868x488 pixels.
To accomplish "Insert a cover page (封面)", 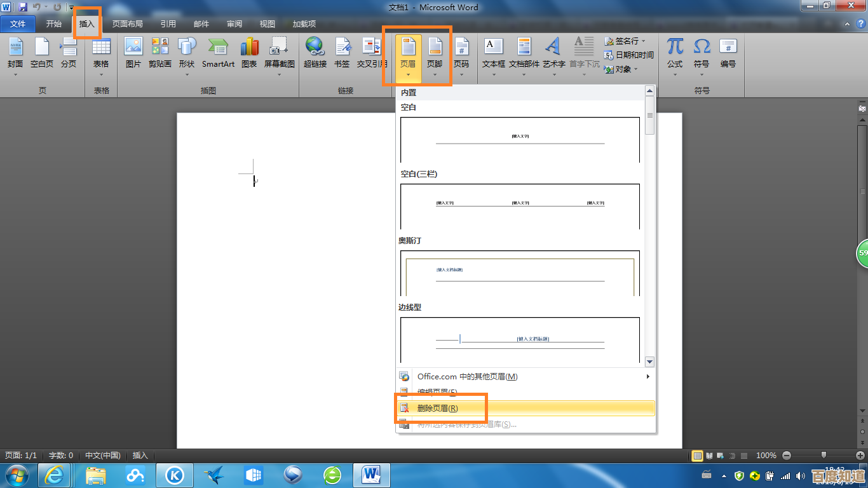I will click(x=15, y=53).
